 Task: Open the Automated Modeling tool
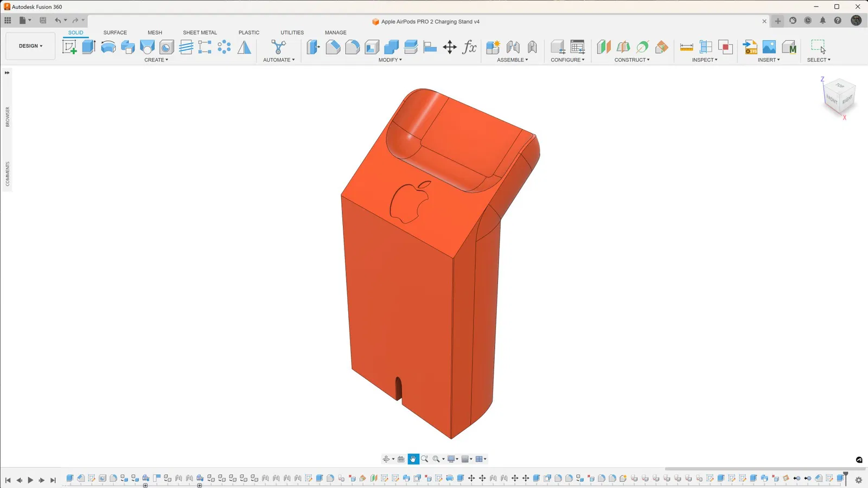click(279, 47)
